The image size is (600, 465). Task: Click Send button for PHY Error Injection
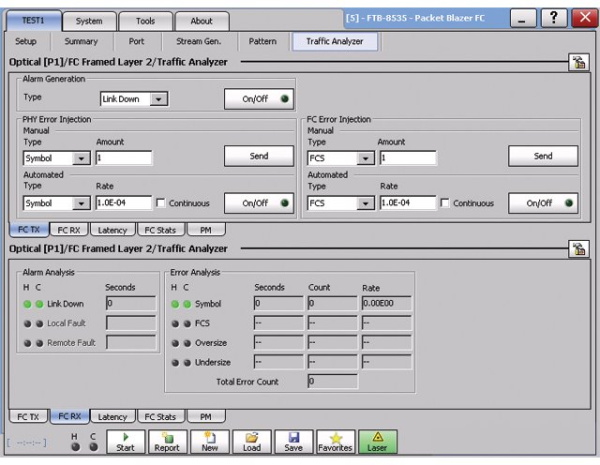pos(258,156)
